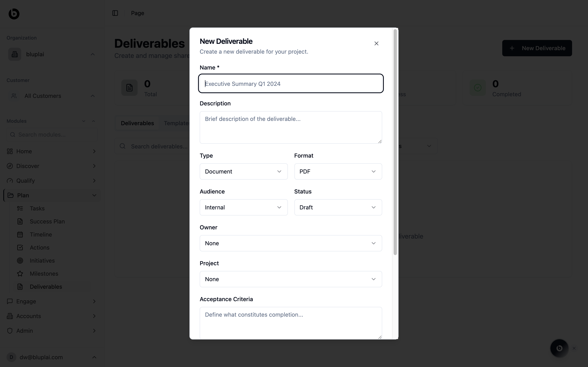Click the Description text area
Screen dimensions: 588x367
point(291,127)
